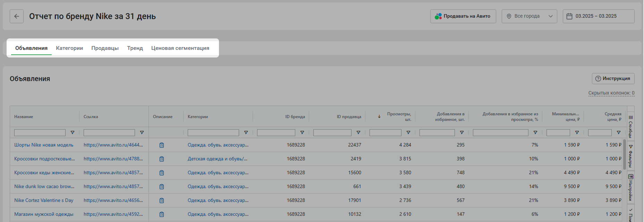Click the ID продавца filter input field

point(332,133)
